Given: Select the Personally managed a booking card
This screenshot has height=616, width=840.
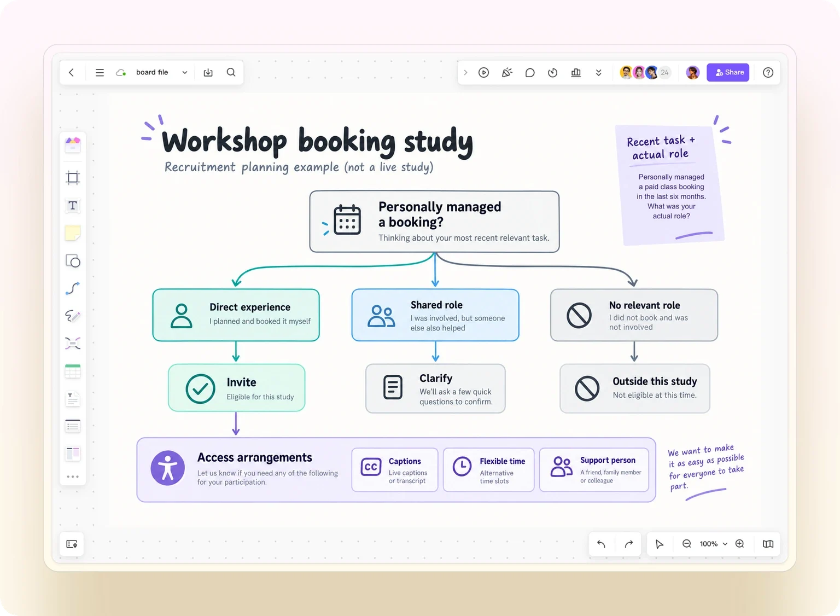Looking at the screenshot, I should 434,222.
